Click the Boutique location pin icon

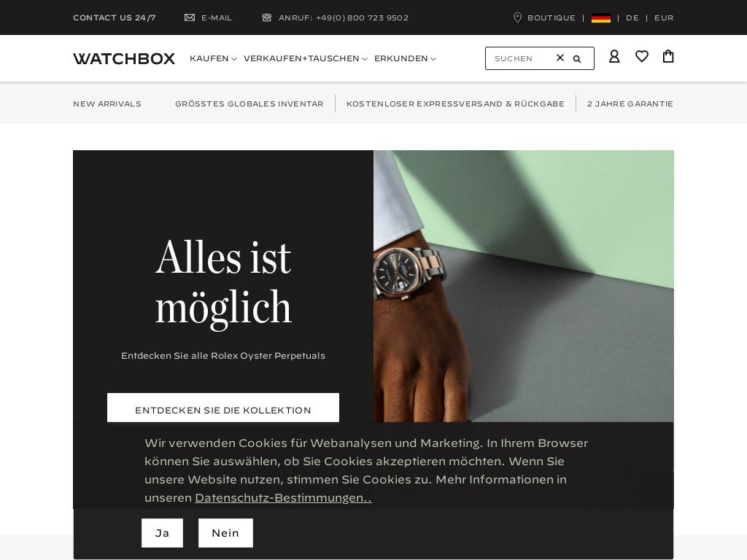(x=517, y=17)
